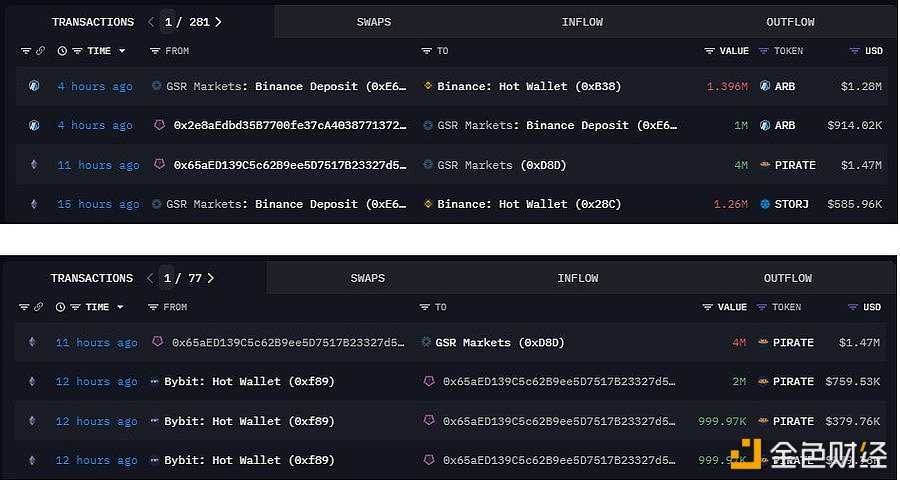
Task: Click the $759.53K USD cell
Action: point(852,382)
